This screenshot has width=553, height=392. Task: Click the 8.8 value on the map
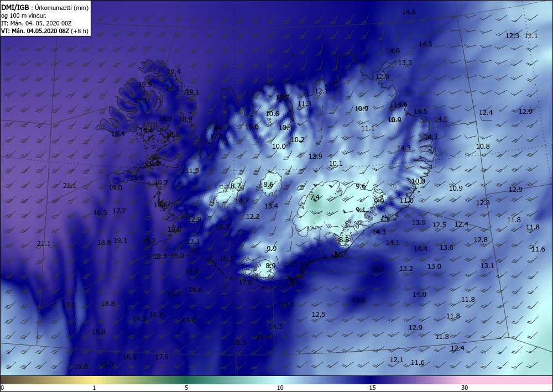click(344, 240)
